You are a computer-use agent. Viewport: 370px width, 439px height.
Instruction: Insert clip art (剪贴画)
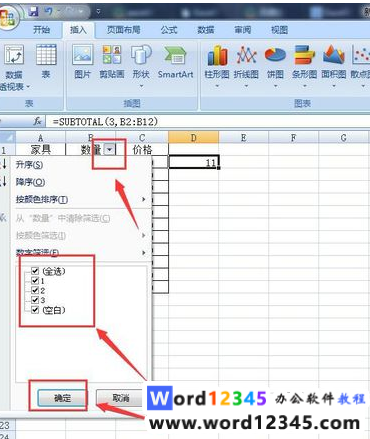coord(112,62)
